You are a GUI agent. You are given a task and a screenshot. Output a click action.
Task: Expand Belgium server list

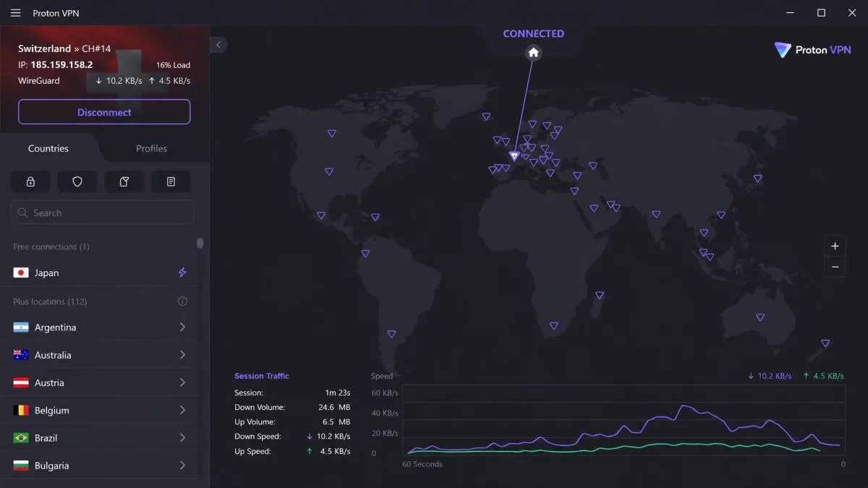[x=182, y=410]
